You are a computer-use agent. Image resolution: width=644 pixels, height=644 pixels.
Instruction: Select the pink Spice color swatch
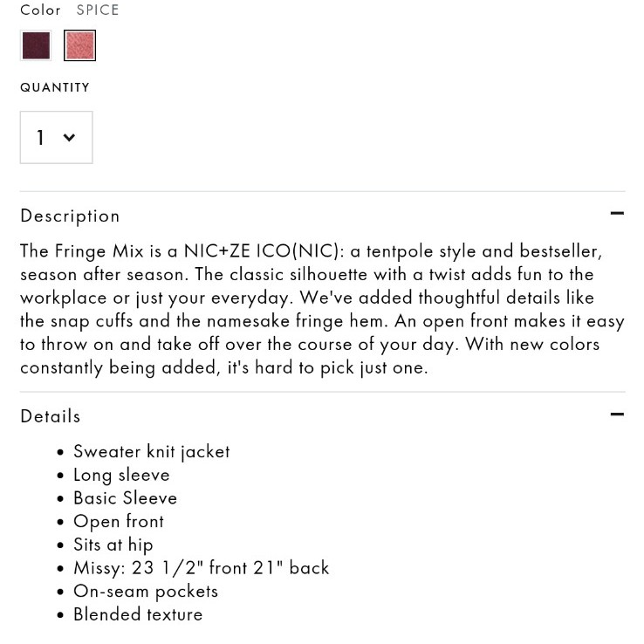pos(79,45)
